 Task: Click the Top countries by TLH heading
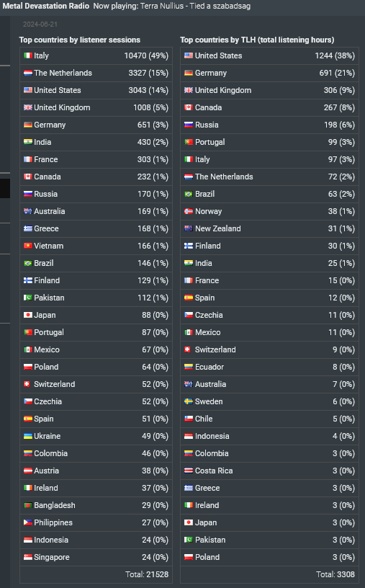[x=257, y=40]
